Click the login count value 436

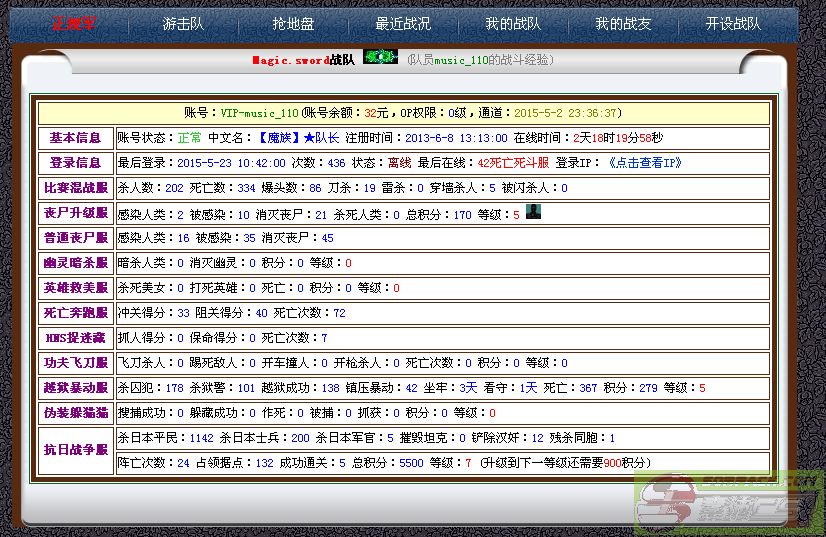coord(336,163)
